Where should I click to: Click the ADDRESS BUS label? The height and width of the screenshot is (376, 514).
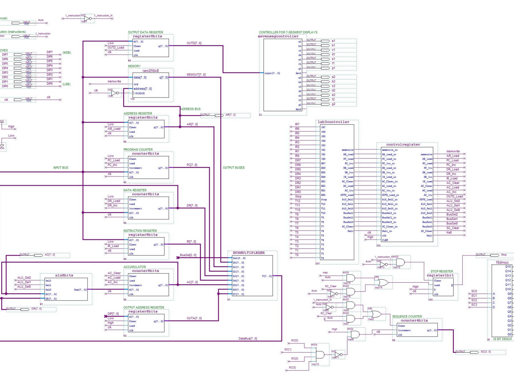tap(190, 109)
